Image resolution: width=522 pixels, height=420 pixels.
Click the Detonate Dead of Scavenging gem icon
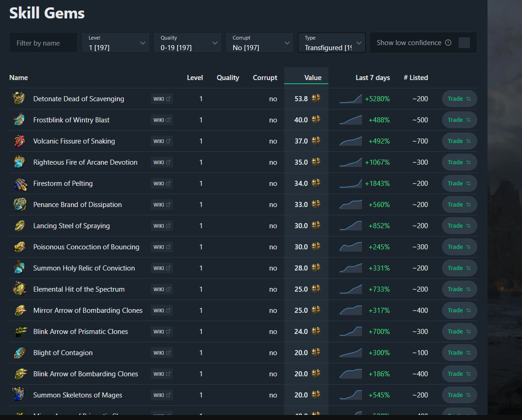[19, 98]
